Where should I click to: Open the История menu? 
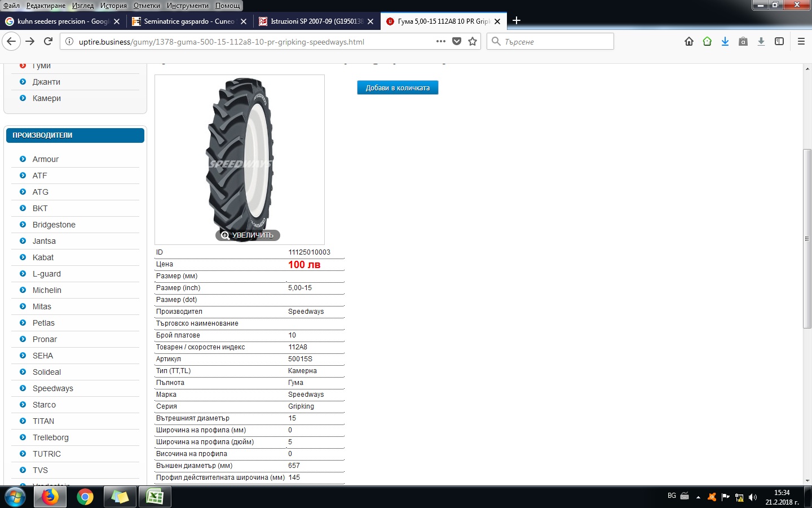(x=113, y=6)
